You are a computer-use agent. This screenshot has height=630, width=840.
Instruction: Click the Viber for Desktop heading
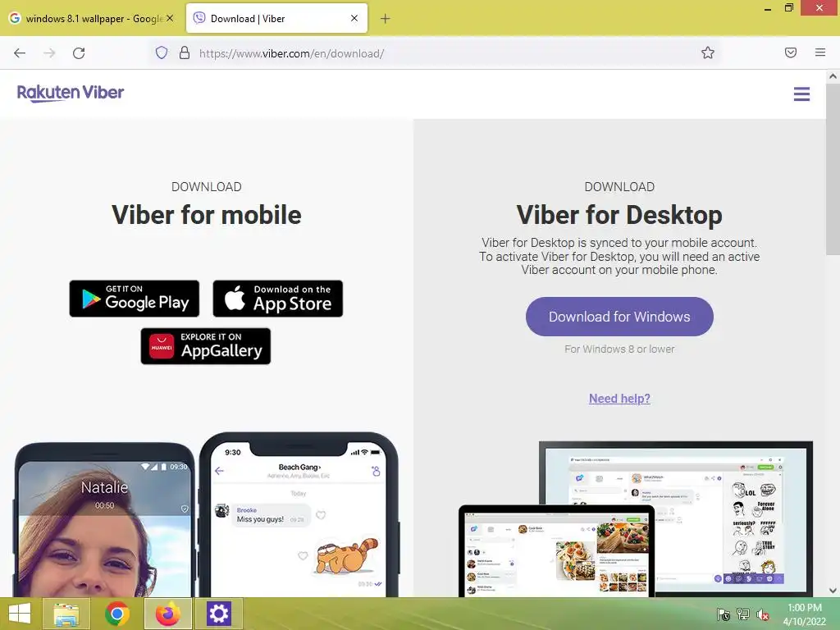coord(619,215)
